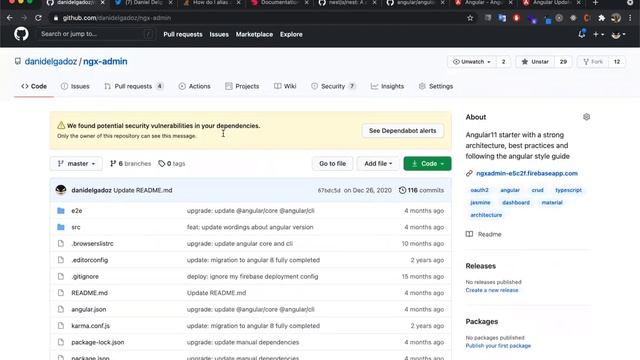Image resolution: width=640 pixels, height=360 pixels.
Task: Click in the Search or jump to field
Action: (x=96, y=34)
